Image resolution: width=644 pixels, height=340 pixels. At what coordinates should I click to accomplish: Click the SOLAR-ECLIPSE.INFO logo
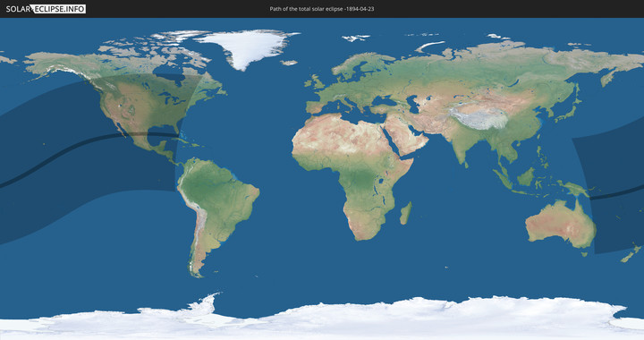pos(46,9)
